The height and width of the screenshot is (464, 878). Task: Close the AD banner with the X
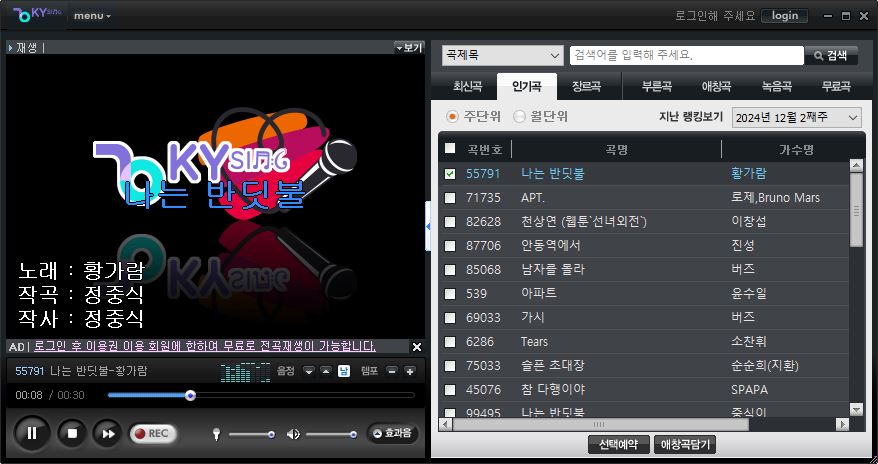417,347
